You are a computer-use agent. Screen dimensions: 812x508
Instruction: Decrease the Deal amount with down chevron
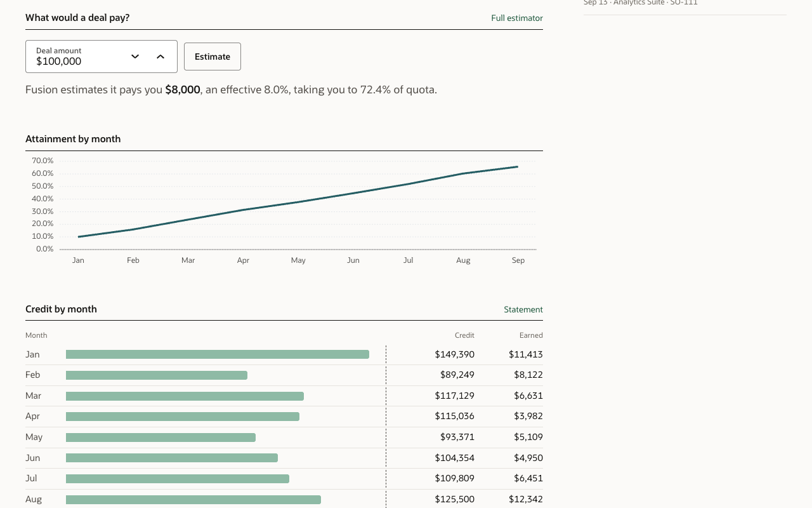click(x=135, y=57)
